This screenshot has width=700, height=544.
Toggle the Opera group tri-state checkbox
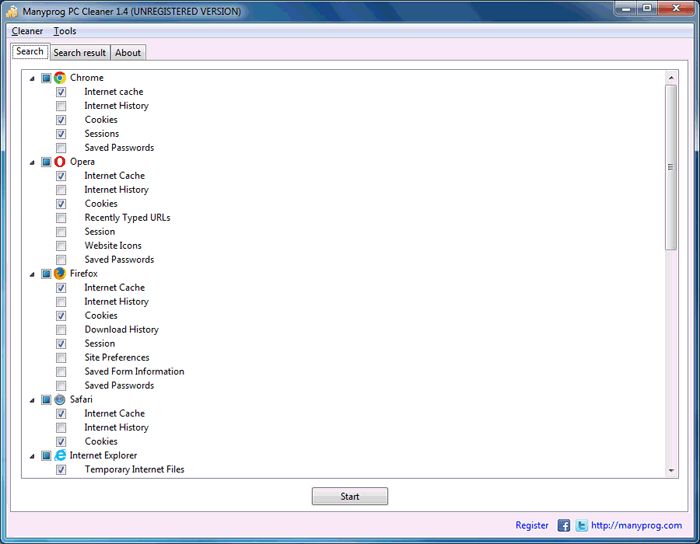[46, 162]
